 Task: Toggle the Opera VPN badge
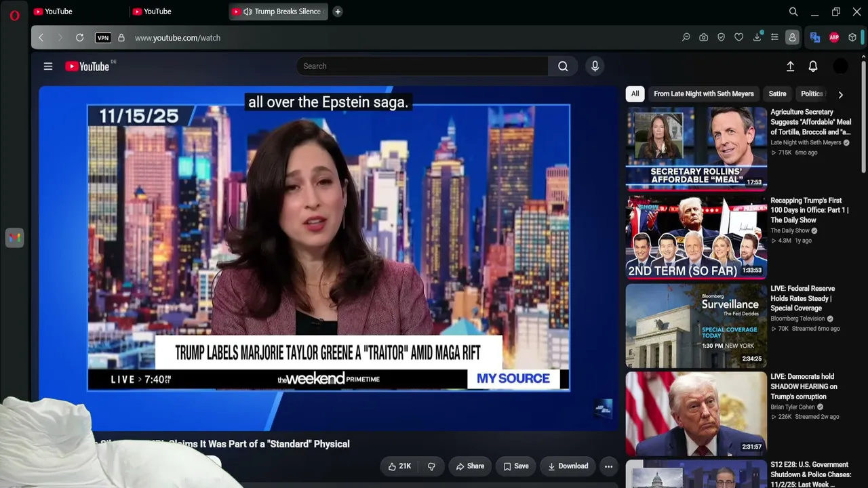tap(103, 38)
